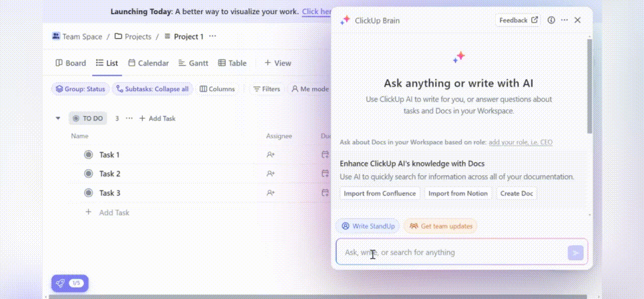
Task: Toggle Me mode
Action: click(310, 89)
